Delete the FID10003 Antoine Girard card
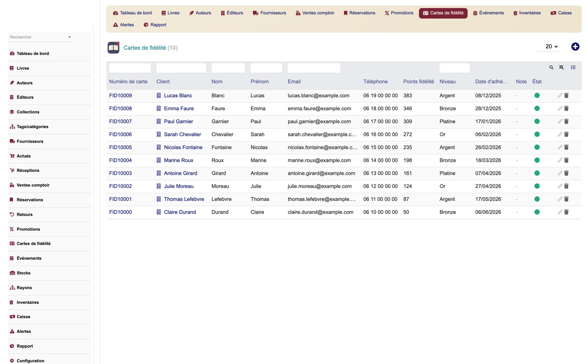Viewport: 588px width, 364px height. (x=566, y=173)
